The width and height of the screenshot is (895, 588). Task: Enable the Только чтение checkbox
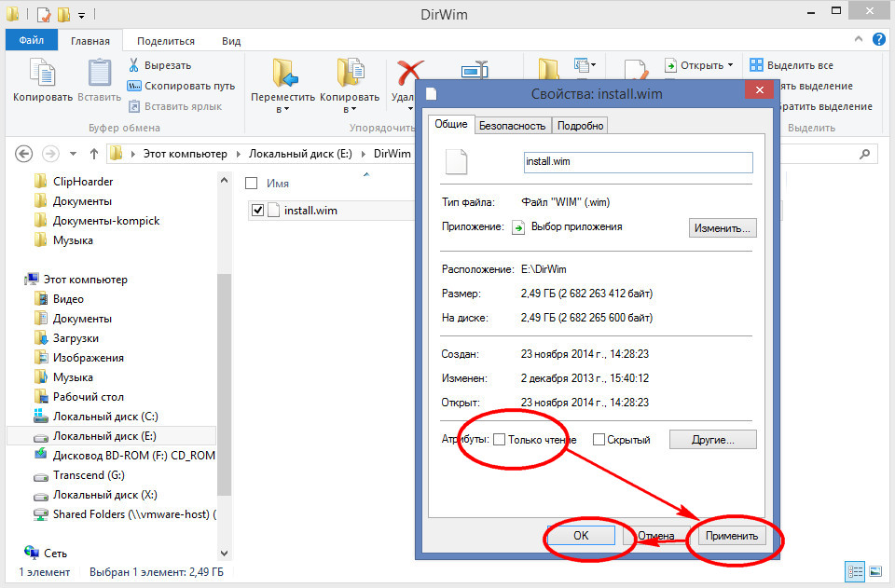point(499,440)
